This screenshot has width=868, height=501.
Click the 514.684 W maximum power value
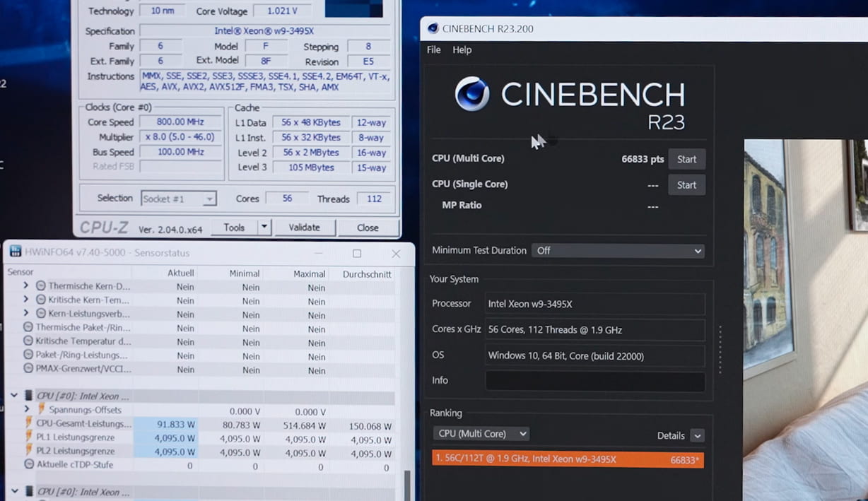(x=305, y=425)
